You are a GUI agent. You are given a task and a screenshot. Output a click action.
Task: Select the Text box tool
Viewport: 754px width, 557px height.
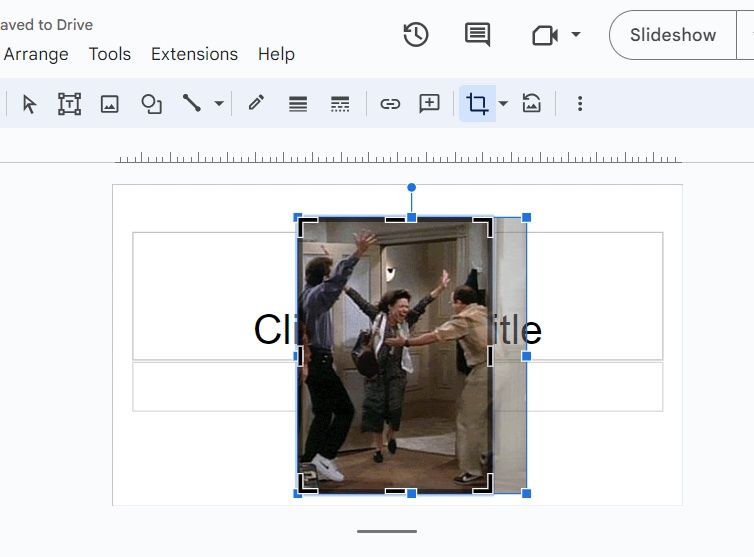[69, 104]
